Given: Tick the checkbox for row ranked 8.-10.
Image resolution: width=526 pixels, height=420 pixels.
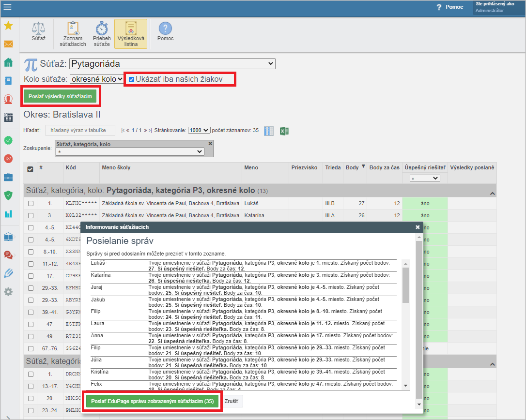Looking at the screenshot, I should pyautogui.click(x=31, y=252).
